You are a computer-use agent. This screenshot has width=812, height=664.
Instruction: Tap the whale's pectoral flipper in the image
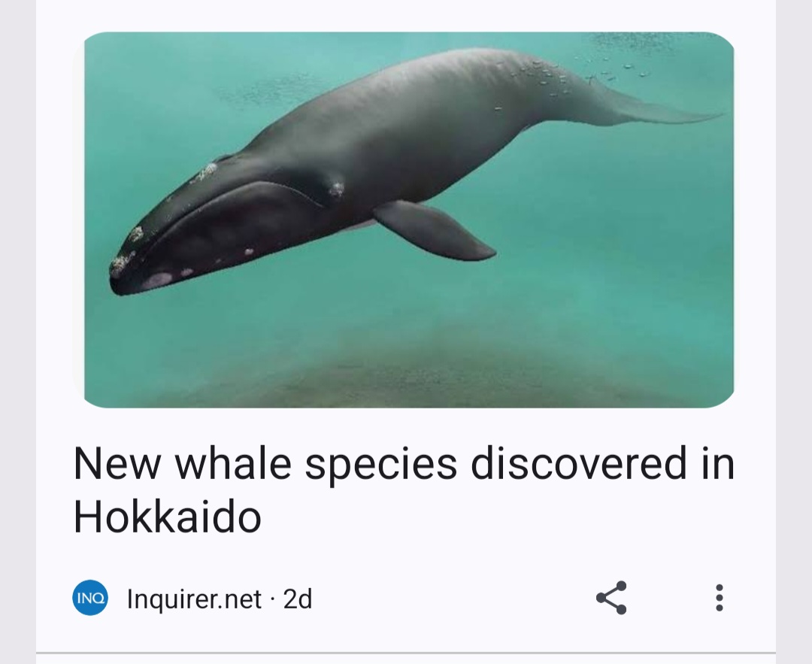tap(434, 229)
